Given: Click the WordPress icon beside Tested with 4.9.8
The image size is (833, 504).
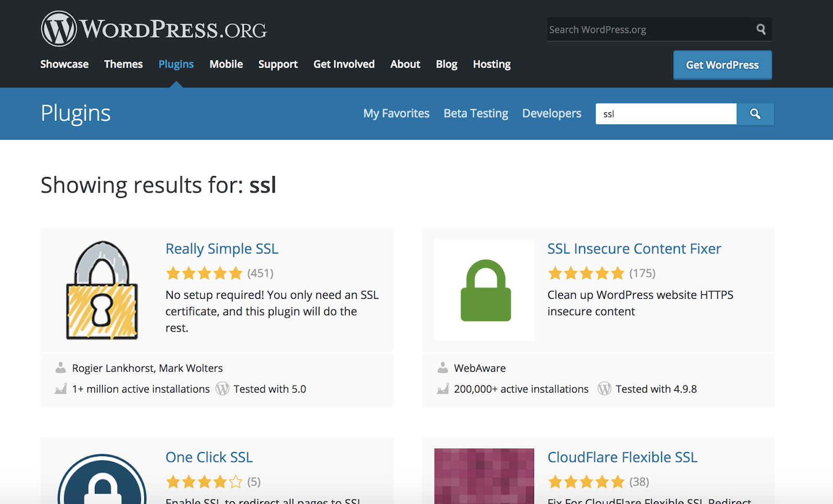Looking at the screenshot, I should pyautogui.click(x=604, y=388).
